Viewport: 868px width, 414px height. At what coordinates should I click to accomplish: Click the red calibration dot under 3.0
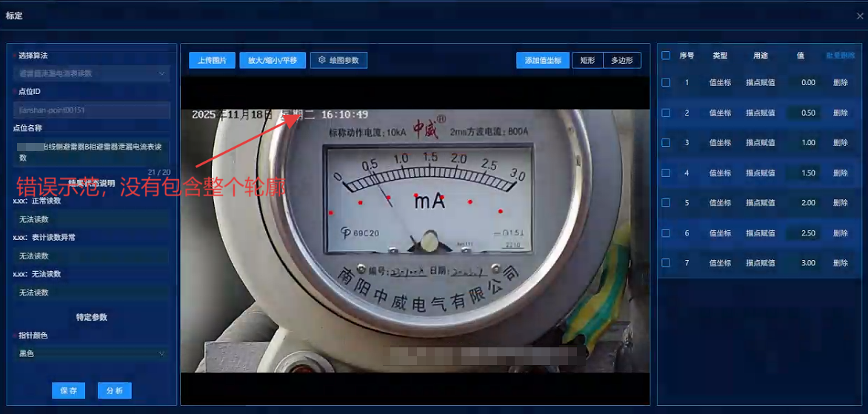(500, 211)
